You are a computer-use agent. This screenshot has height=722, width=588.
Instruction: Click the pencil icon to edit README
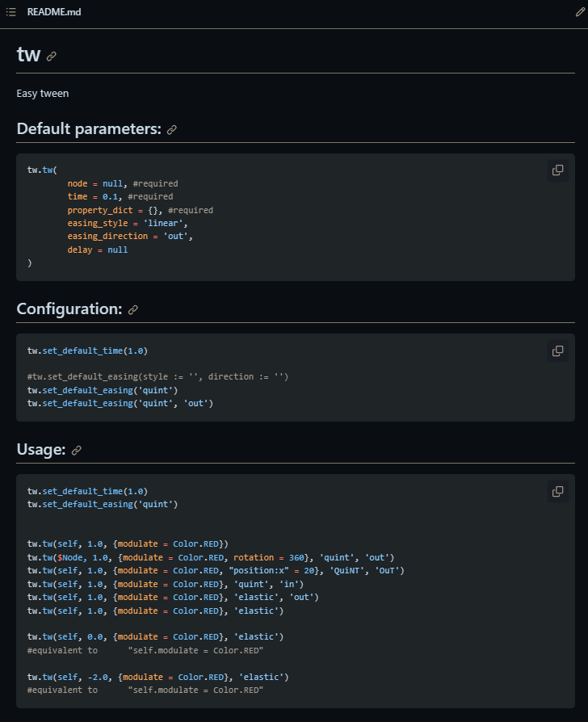point(580,12)
